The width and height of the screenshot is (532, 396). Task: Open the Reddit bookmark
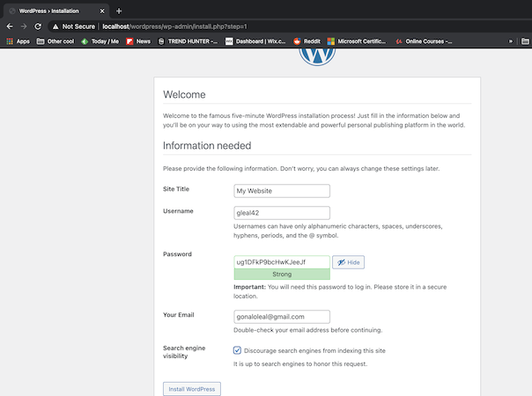307,41
